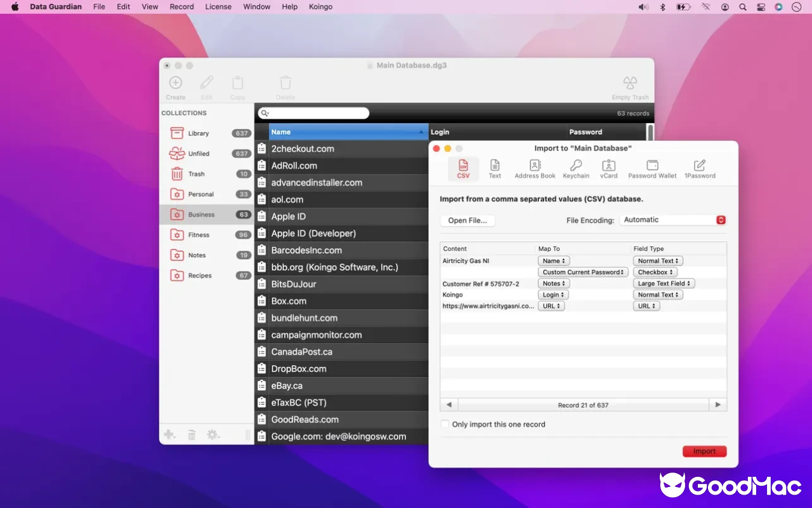Select the vCard import icon
The height and width of the screenshot is (508, 812).
click(608, 166)
